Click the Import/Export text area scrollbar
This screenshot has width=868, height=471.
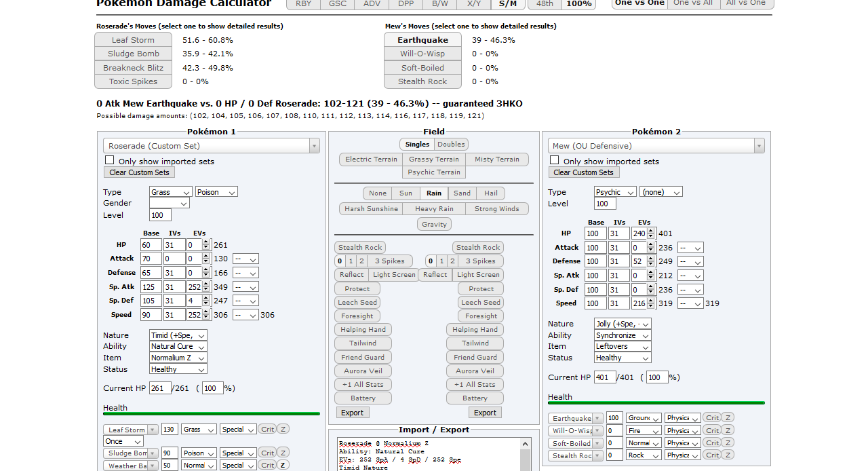[526, 454]
